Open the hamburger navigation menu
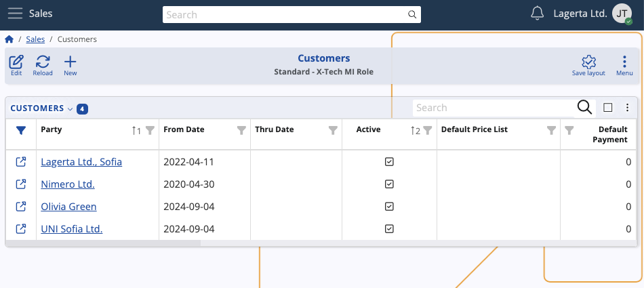 coord(15,14)
